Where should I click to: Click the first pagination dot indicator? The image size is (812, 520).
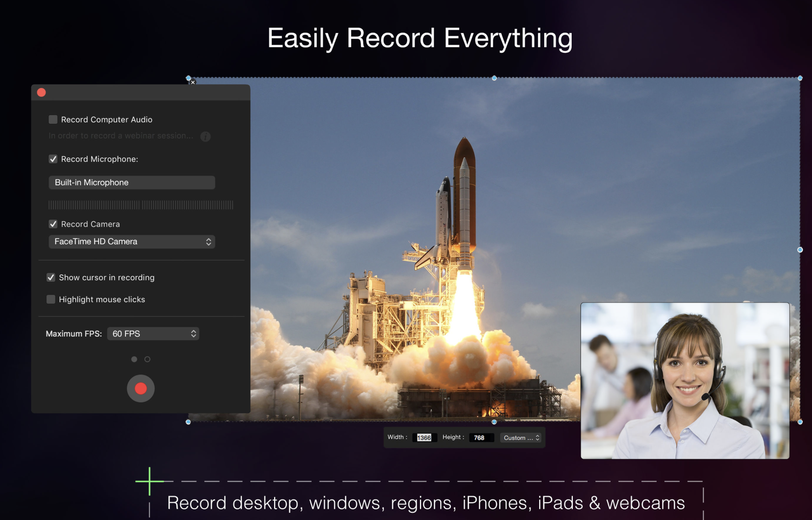pyautogui.click(x=132, y=359)
